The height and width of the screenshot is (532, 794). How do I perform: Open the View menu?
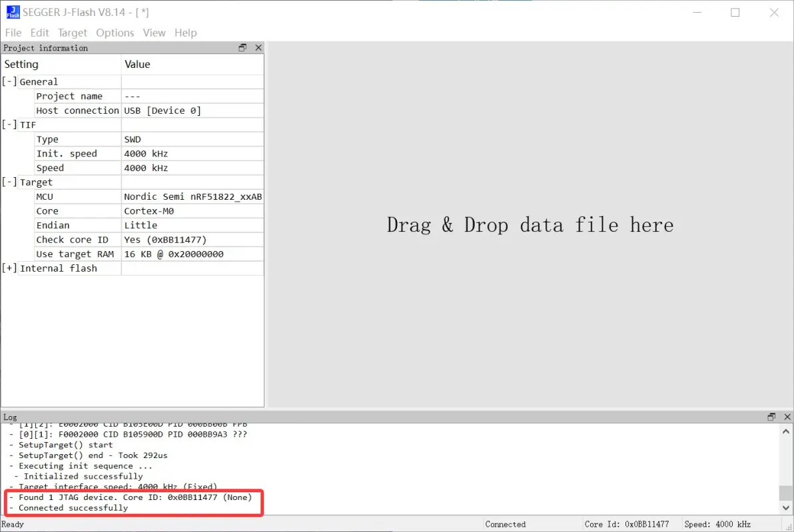(x=154, y=33)
